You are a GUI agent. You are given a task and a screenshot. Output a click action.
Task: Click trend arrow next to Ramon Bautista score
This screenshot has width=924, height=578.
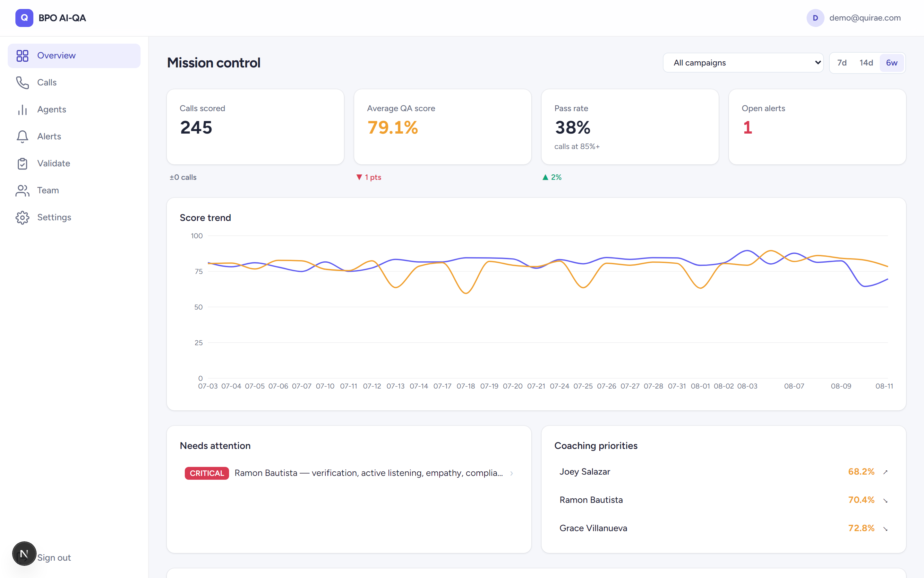coord(886,500)
